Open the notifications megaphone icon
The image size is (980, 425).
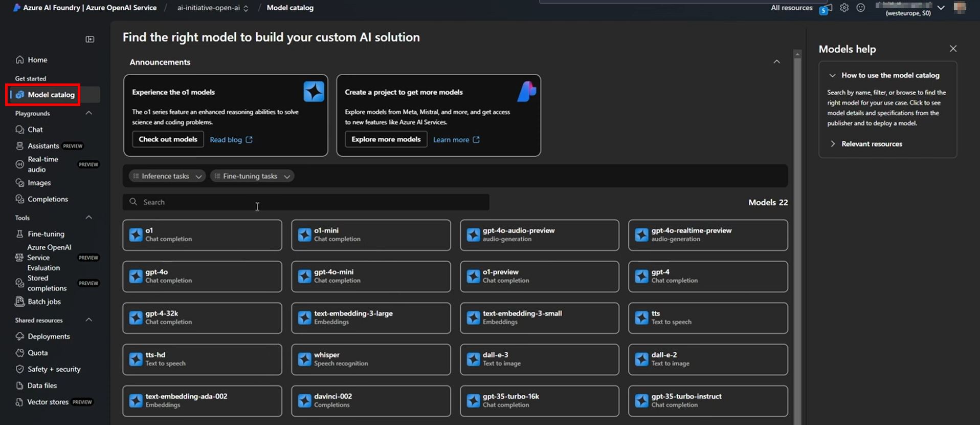(x=825, y=9)
